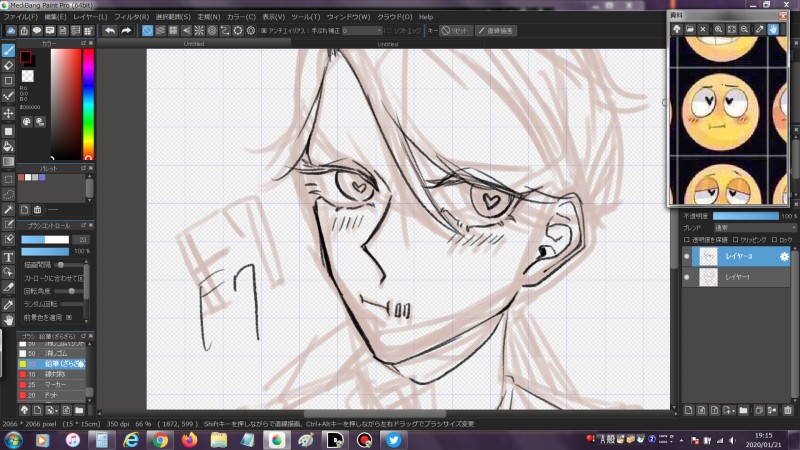
Task: Turn off snap with the highlighted snap-off icon
Action: (147, 31)
